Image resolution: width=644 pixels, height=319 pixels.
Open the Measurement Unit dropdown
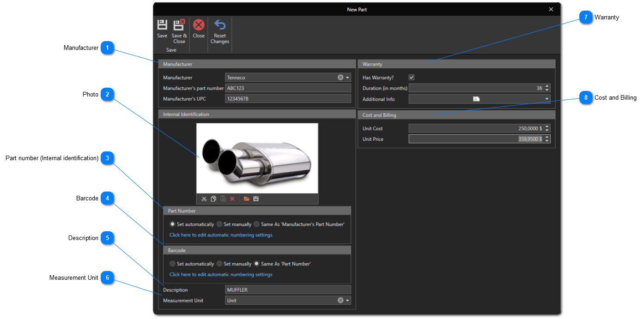click(348, 301)
